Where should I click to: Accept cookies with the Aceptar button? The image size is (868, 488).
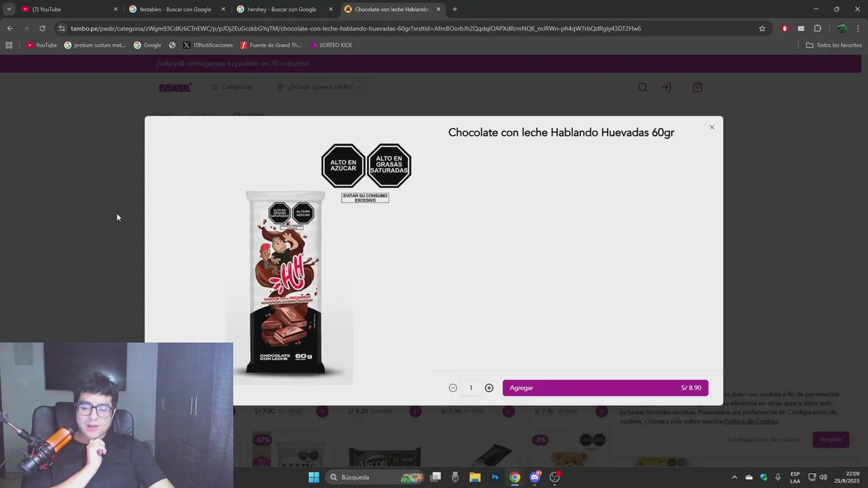pyautogui.click(x=831, y=439)
